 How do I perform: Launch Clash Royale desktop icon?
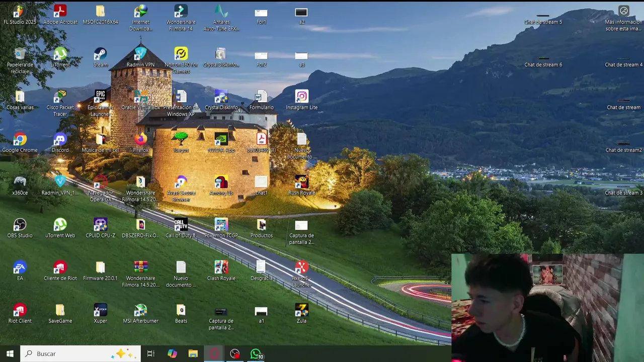[221, 267]
